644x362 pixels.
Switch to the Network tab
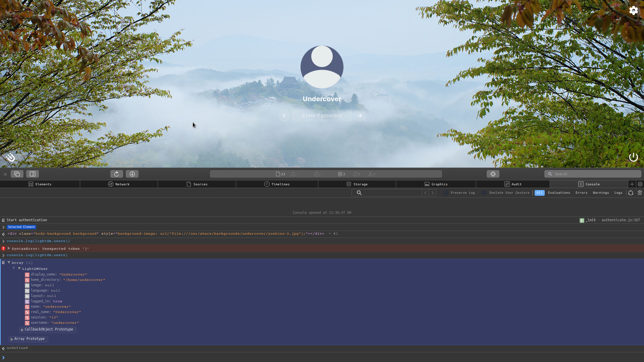click(x=119, y=184)
